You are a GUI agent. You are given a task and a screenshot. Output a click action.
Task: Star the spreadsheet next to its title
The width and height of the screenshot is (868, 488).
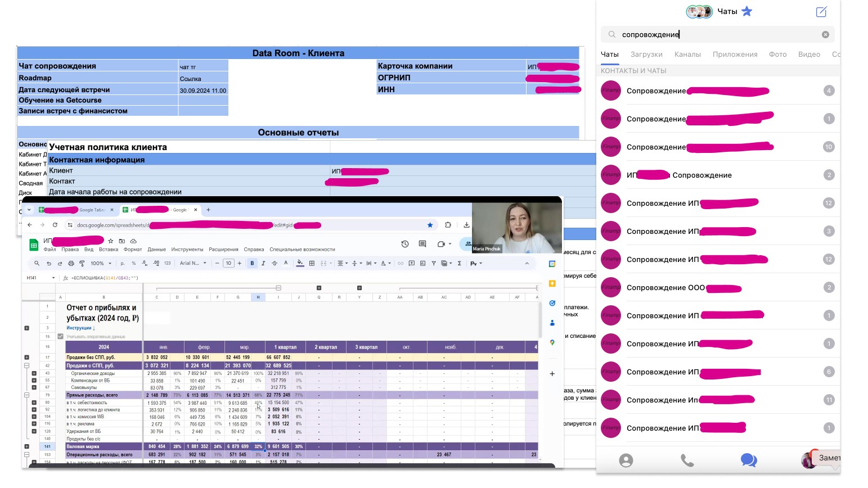111,241
